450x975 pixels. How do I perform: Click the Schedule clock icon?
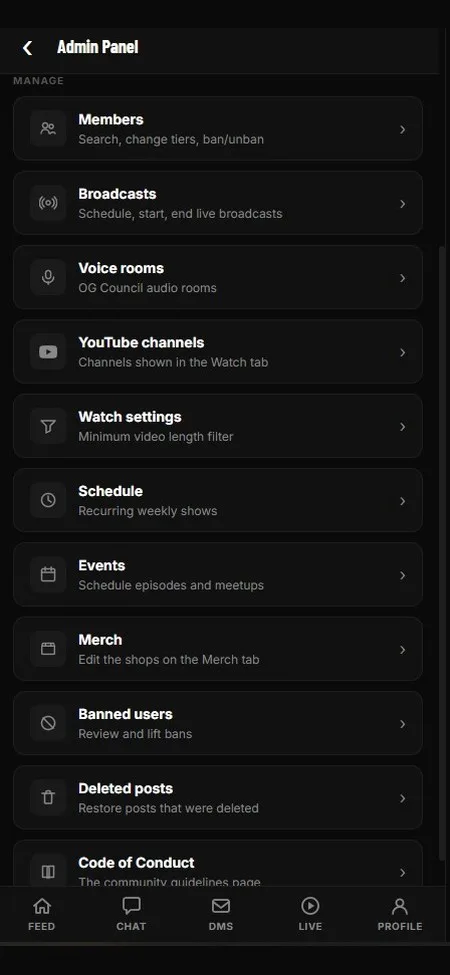(x=48, y=501)
